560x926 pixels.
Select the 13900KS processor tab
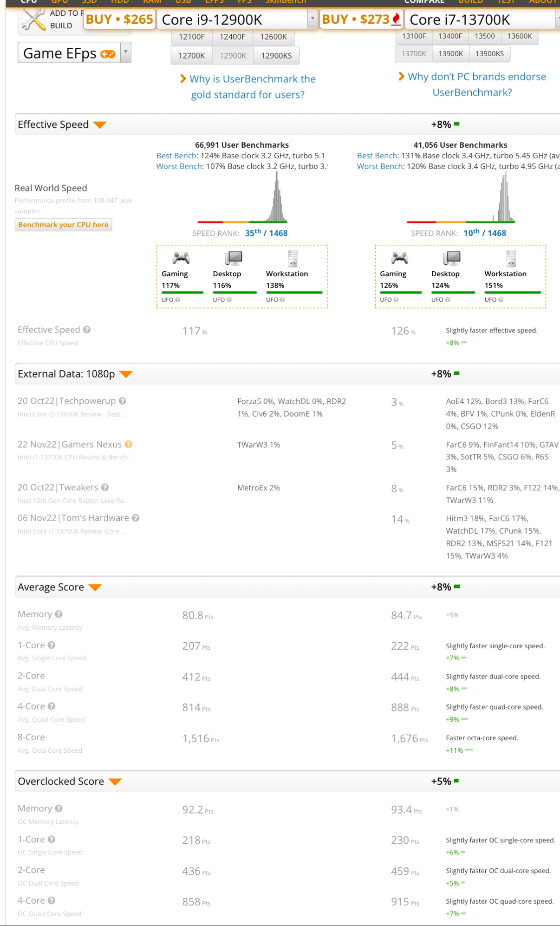489,53
